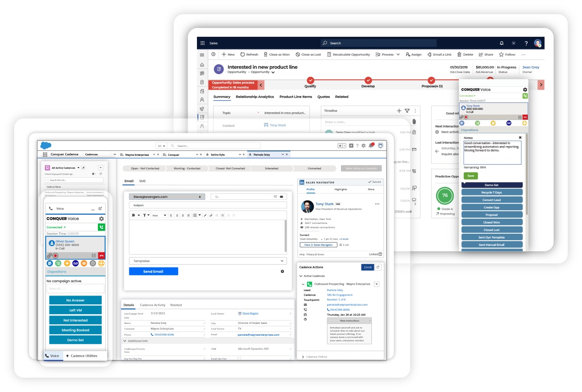Select the Left VM disposition
This screenshot has width=582, height=392.
(x=75, y=310)
